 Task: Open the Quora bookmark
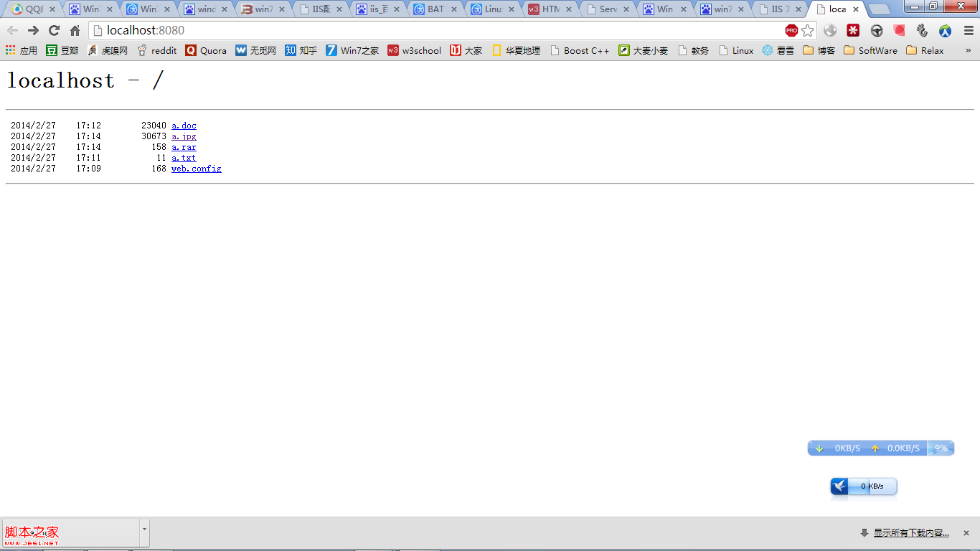pyautogui.click(x=206, y=50)
